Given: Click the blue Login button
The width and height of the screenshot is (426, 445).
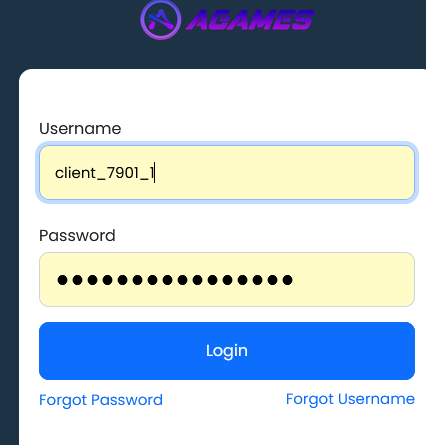Looking at the screenshot, I should pos(227,351).
